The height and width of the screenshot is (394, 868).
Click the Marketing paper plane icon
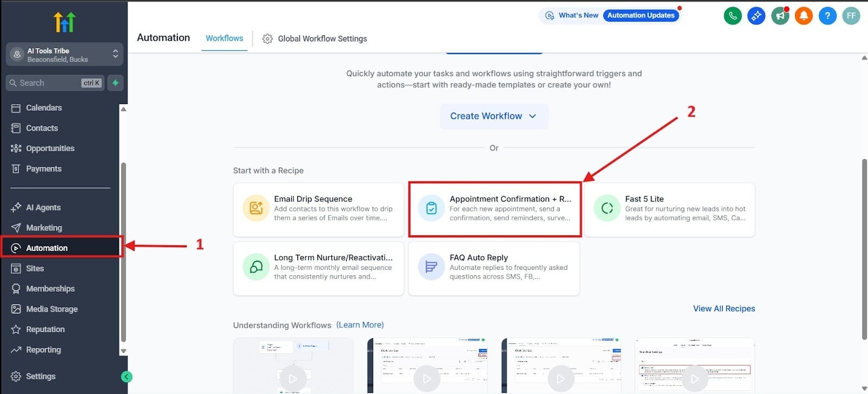(16, 228)
